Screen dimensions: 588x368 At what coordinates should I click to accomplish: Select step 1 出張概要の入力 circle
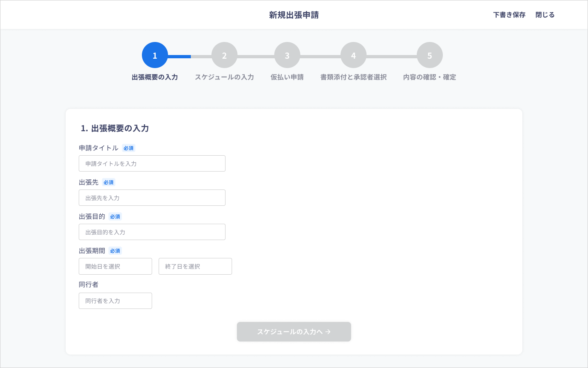click(155, 55)
